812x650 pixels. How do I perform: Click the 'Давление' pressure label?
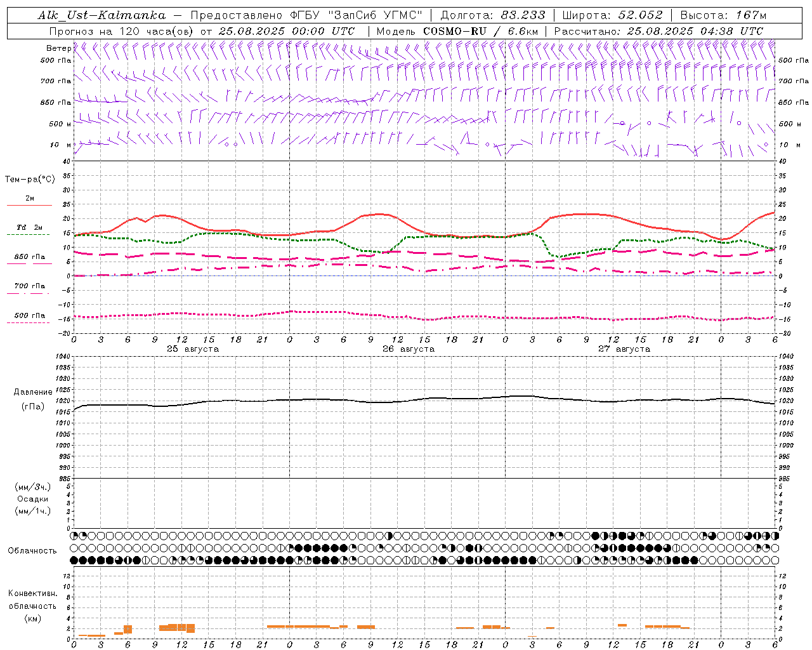33,392
